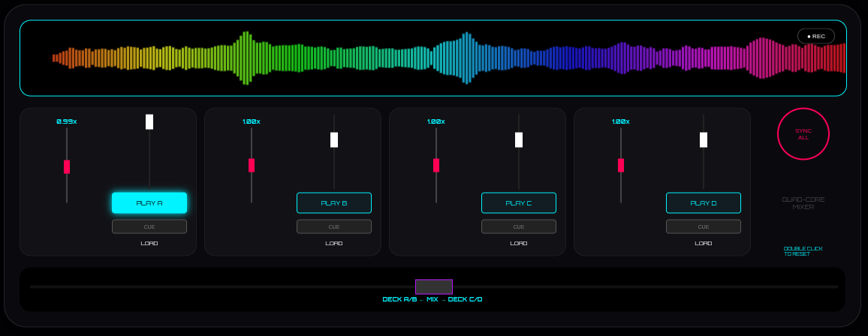The image size is (868, 336).
Task: Hit the CUE button under PLAY B
Action: pyautogui.click(x=334, y=226)
